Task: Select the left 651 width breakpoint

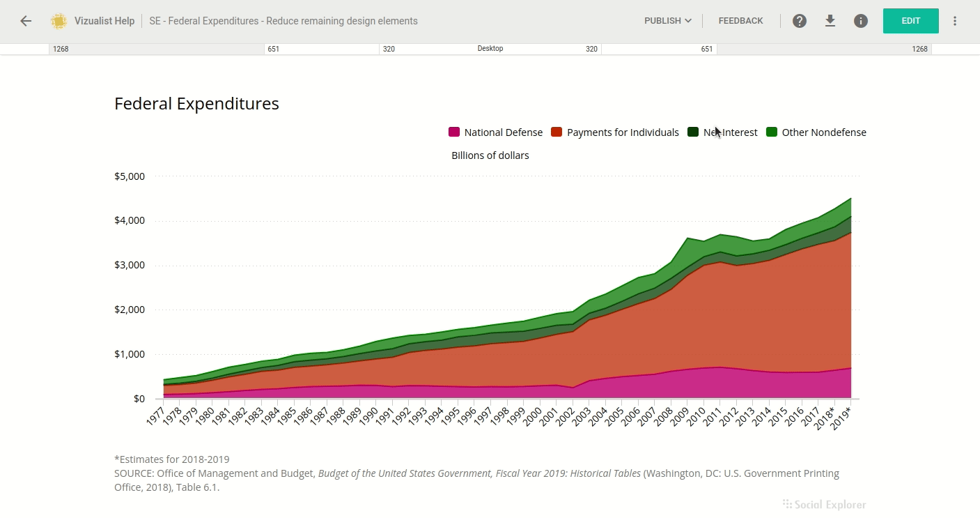Action: point(322,49)
